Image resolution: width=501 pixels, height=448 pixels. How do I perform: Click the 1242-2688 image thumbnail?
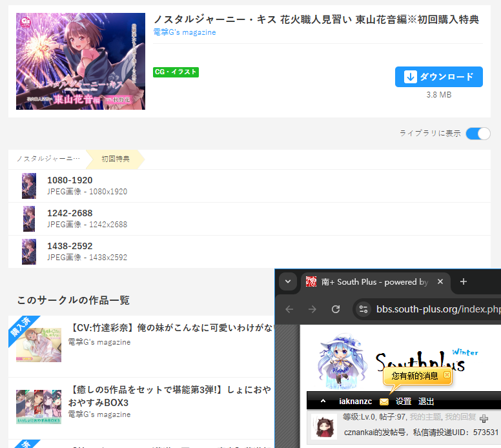[29, 219]
